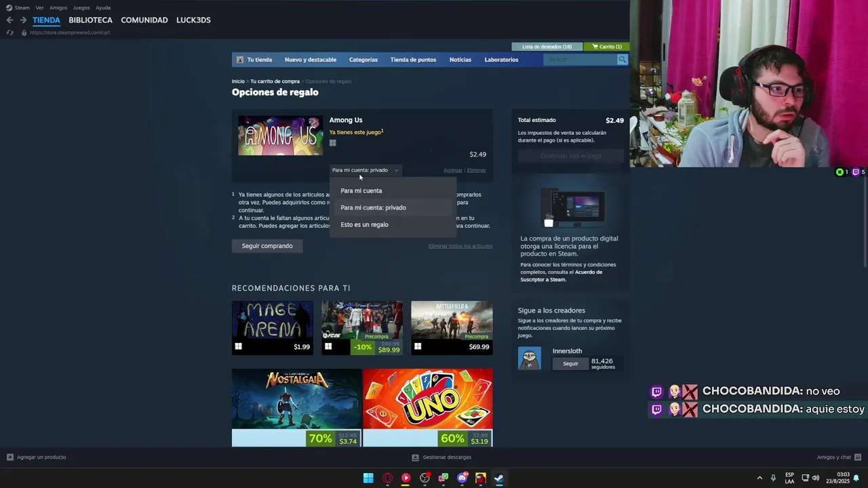The width and height of the screenshot is (868, 488).
Task: Click the Steam taskbar icon
Action: tap(498, 478)
